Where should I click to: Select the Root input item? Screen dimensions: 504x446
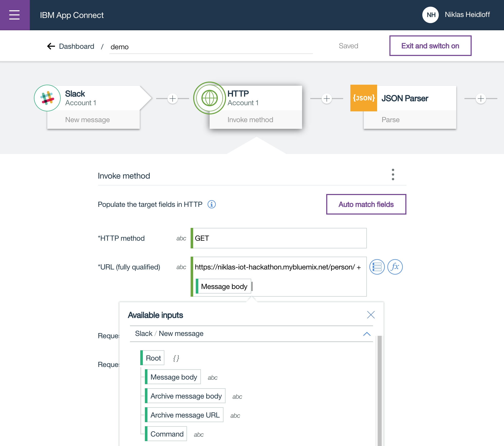(152, 358)
